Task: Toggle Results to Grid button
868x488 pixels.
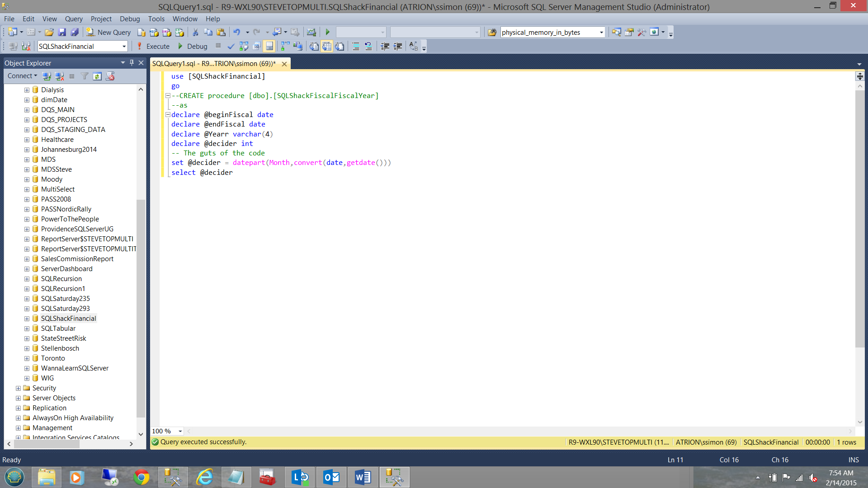Action: tap(327, 46)
